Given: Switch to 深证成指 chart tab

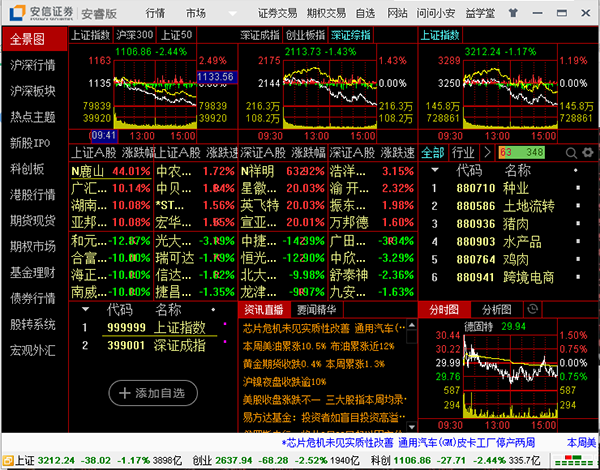Looking at the screenshot, I should [260, 35].
